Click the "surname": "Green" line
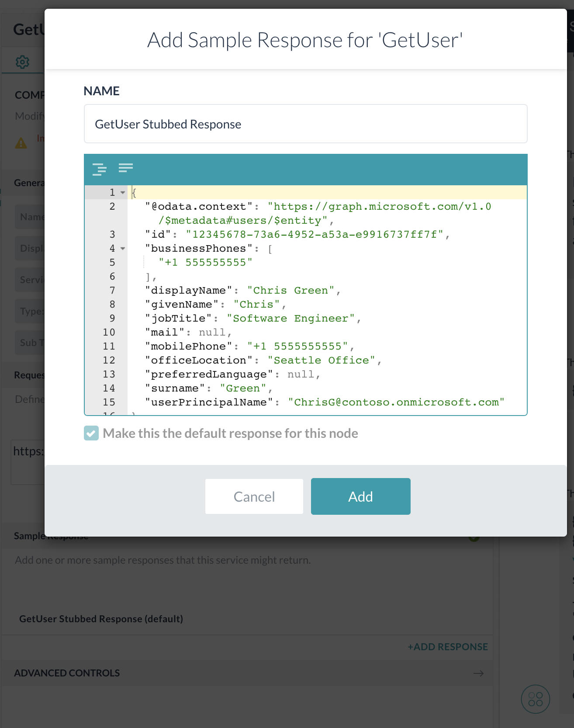Viewport: 574px width, 728px height. click(x=209, y=388)
